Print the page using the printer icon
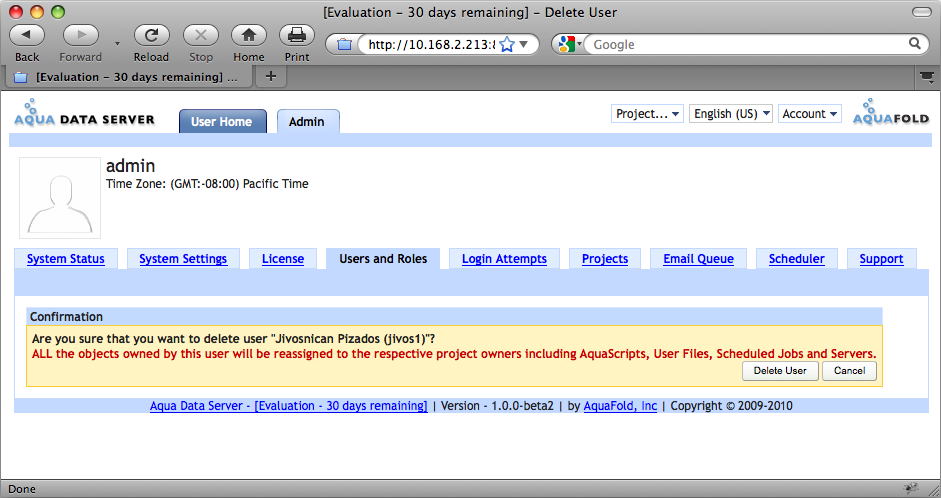 (x=296, y=35)
